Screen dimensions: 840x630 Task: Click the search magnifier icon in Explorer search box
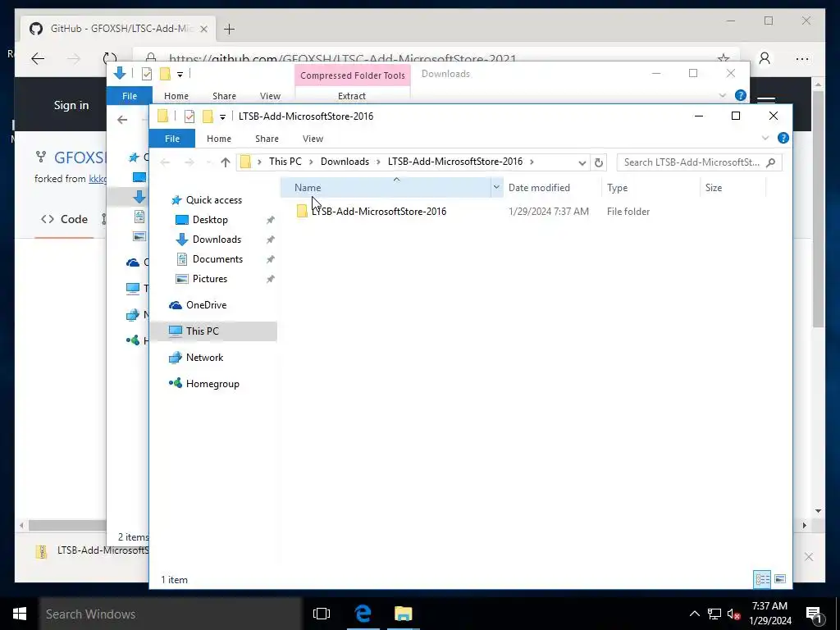coord(771,162)
